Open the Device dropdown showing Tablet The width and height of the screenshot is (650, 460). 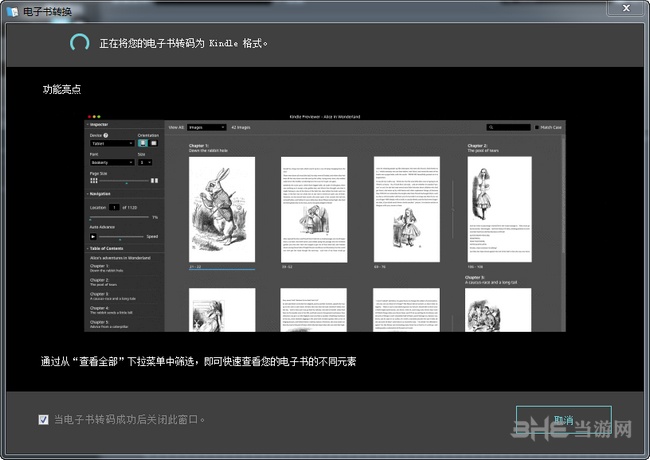112,143
